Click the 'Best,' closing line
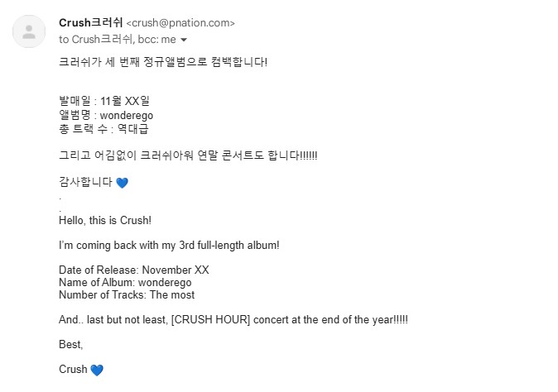The image size is (558, 392). [71, 344]
